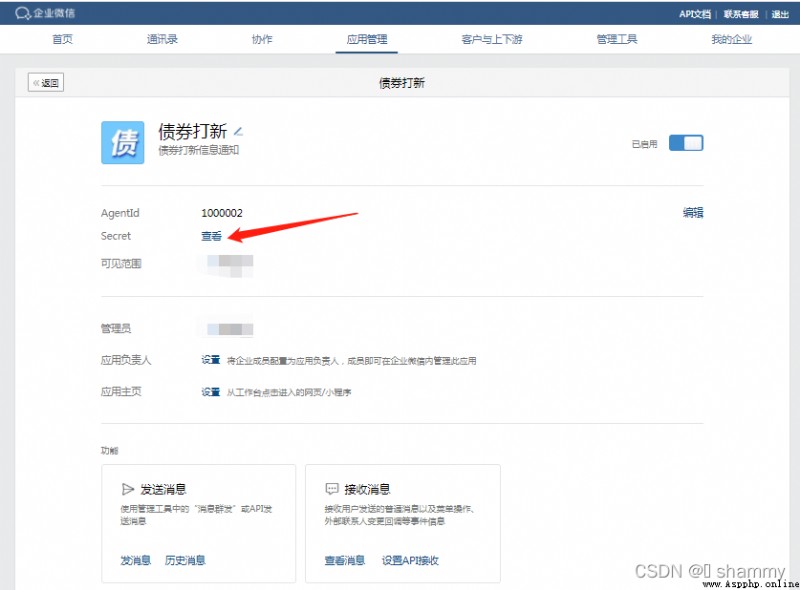
Task: Switch to the 协作 tab
Action: click(262, 39)
